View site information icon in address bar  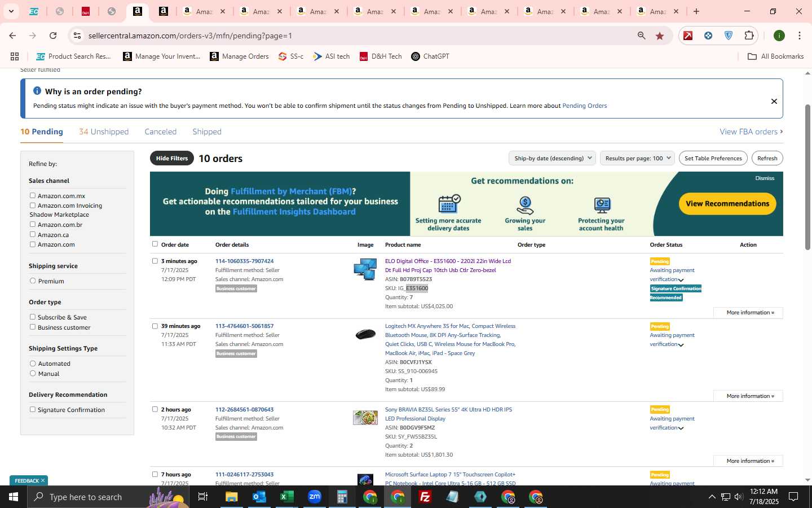coord(77,36)
